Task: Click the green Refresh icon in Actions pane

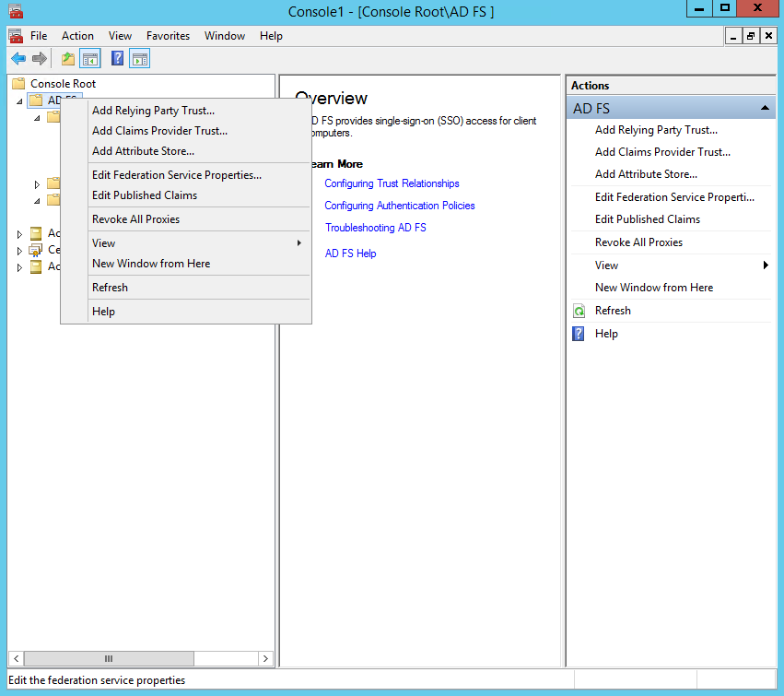Action: (x=579, y=312)
